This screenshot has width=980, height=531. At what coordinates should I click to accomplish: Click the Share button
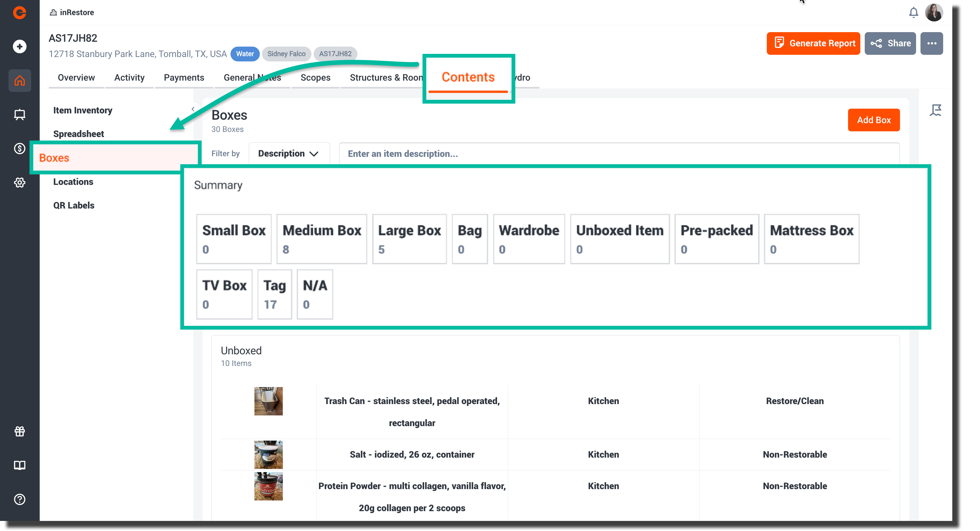[890, 43]
